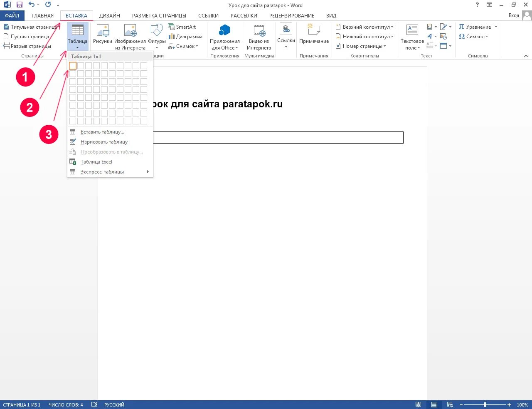Zoom in with the plus button
532x409 pixels.
tap(509, 404)
